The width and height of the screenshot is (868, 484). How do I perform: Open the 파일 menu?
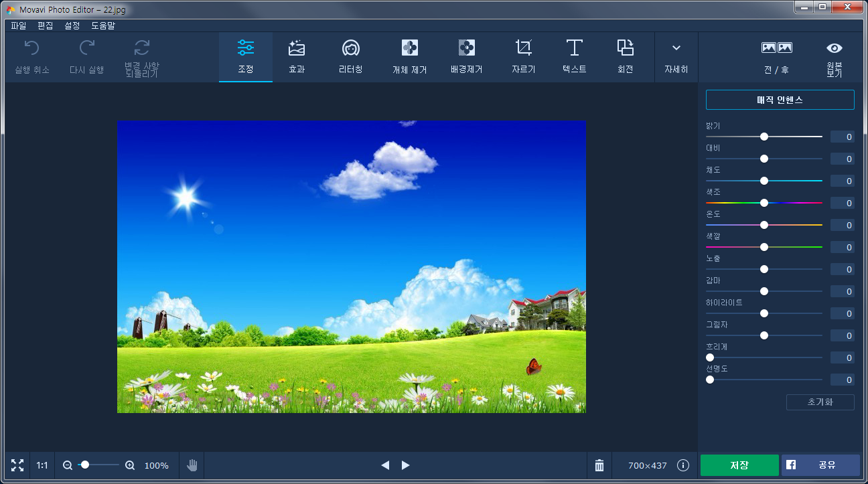[x=19, y=25]
